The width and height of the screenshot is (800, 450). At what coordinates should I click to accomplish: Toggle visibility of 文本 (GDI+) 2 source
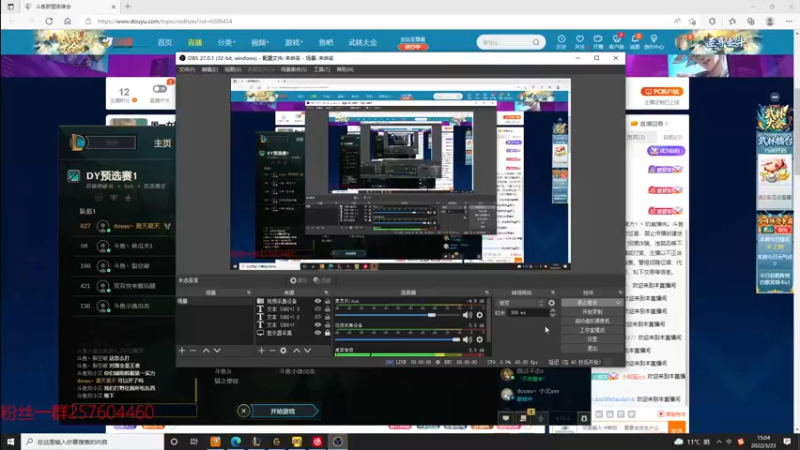click(x=317, y=317)
